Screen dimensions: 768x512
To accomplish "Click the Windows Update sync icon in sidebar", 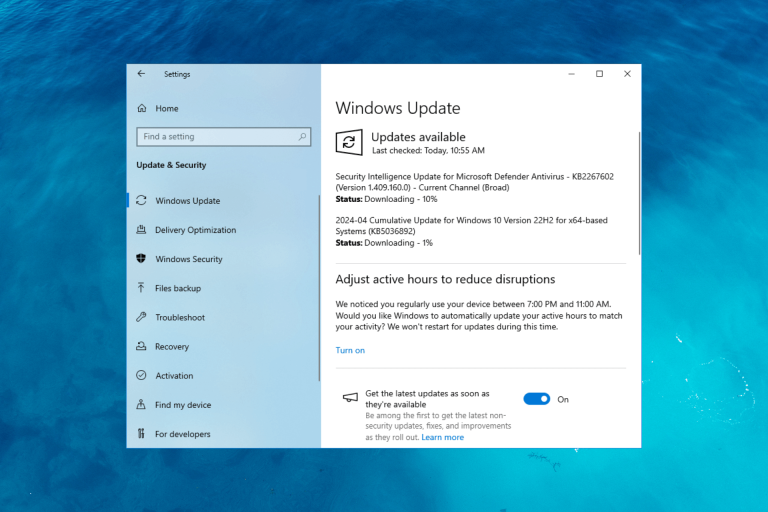I will click(x=141, y=200).
